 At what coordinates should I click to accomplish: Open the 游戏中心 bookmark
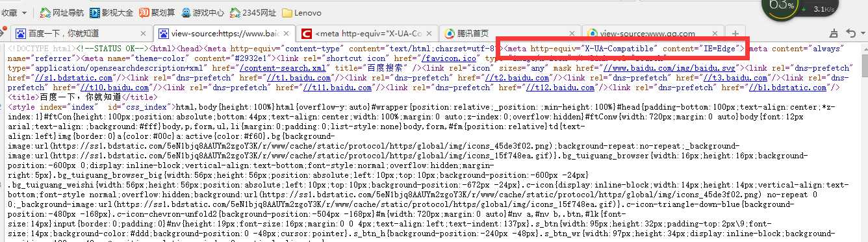(203, 12)
